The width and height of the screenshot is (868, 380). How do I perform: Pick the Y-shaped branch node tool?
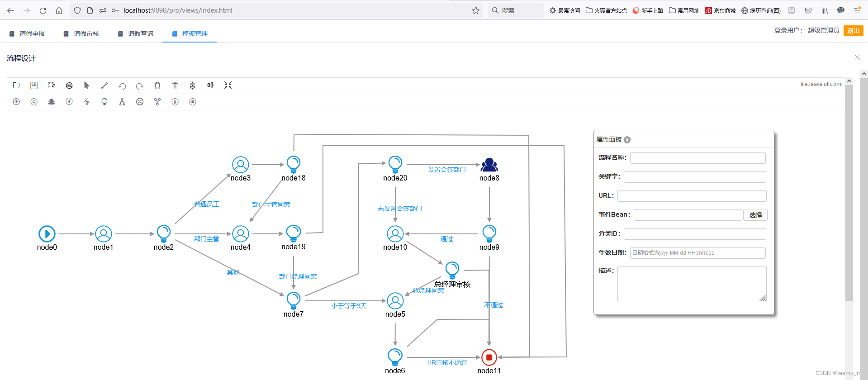click(x=157, y=102)
